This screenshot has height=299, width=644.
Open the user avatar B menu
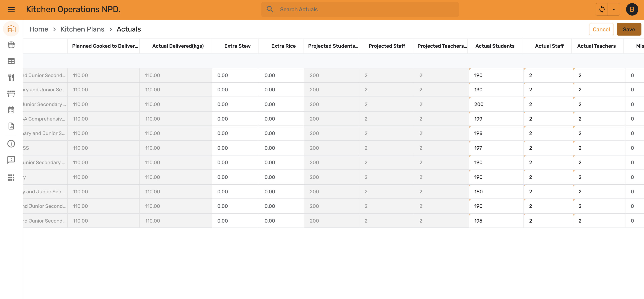click(632, 10)
